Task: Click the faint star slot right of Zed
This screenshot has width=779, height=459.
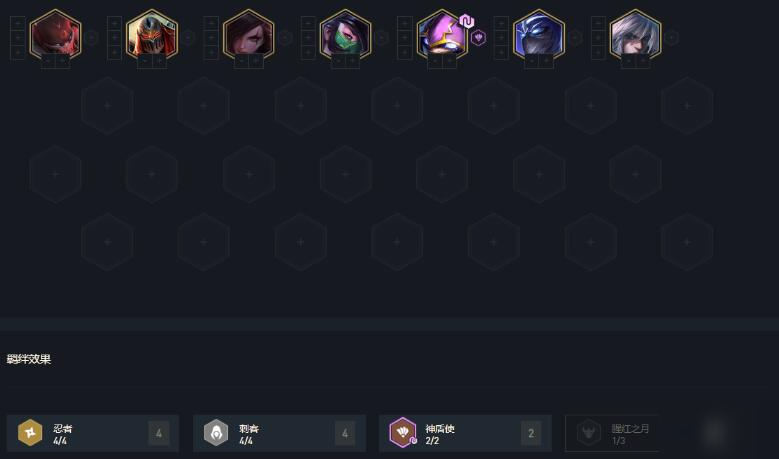Action: coord(187,38)
